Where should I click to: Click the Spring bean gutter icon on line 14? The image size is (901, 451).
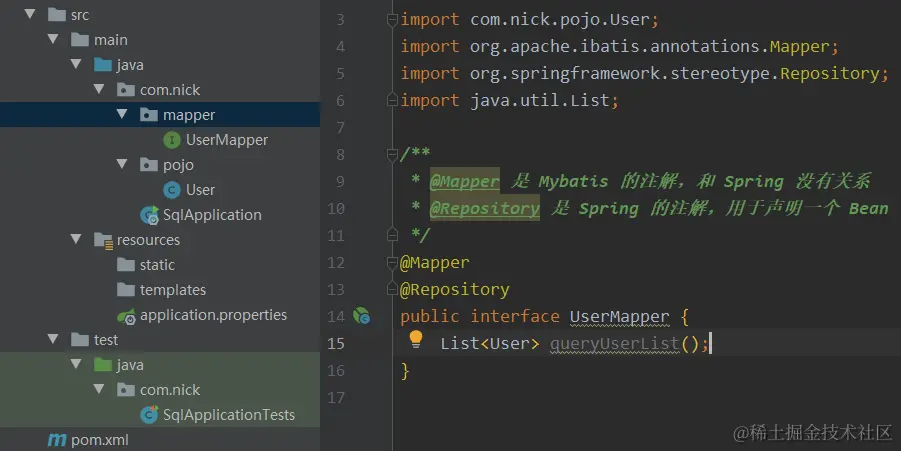tap(361, 315)
